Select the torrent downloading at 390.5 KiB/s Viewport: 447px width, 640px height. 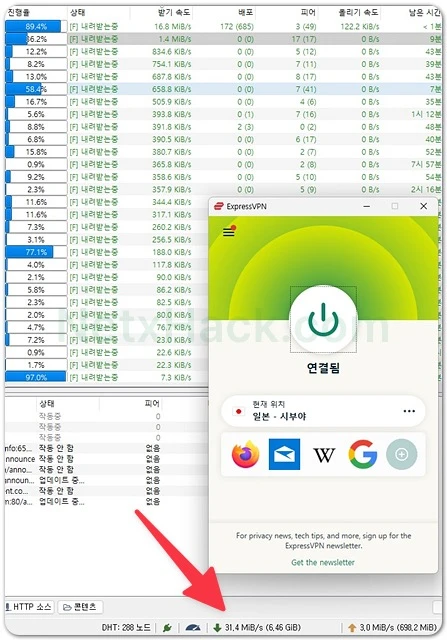point(223,139)
